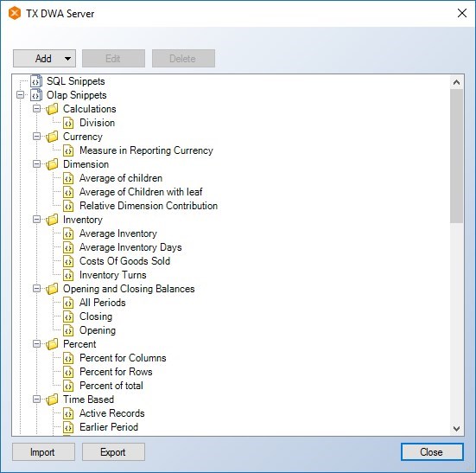Click the Inventory folder icon

pyautogui.click(x=52, y=220)
